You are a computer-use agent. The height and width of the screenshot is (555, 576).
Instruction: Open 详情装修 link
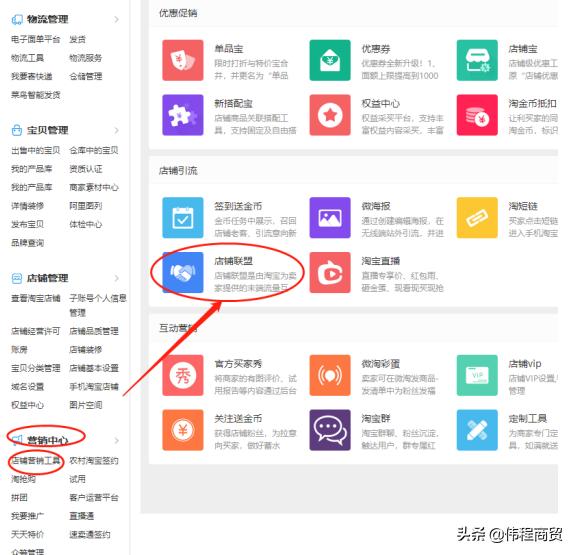(x=28, y=206)
